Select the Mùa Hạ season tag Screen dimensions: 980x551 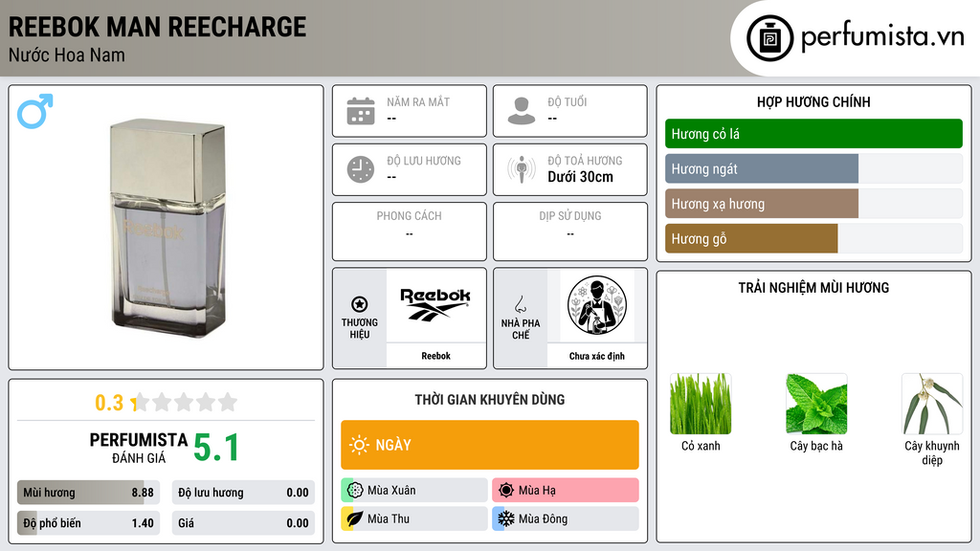pyautogui.click(x=566, y=490)
